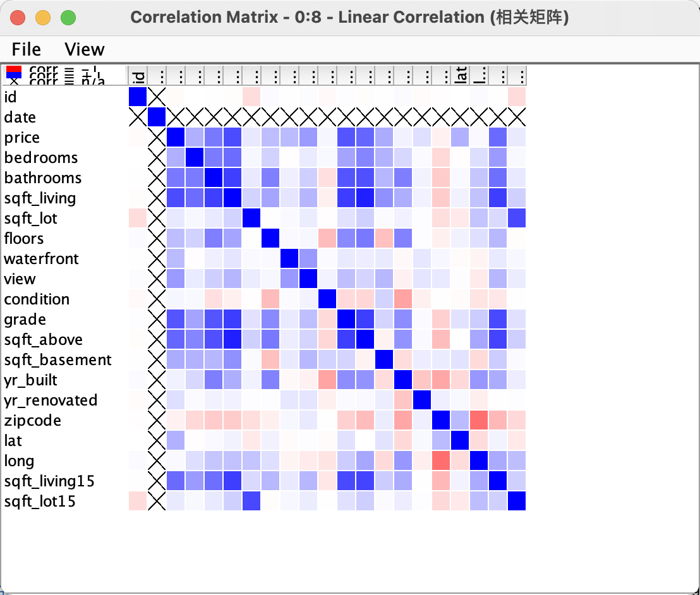
Task: Click the crossed-out n/a cell in id row
Action: coord(157,97)
